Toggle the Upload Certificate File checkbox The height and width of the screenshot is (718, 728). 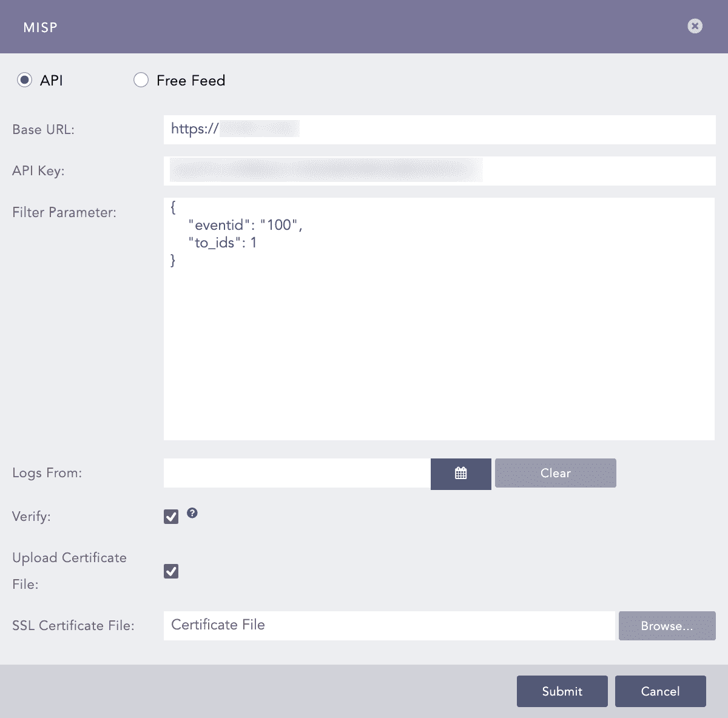pos(171,571)
